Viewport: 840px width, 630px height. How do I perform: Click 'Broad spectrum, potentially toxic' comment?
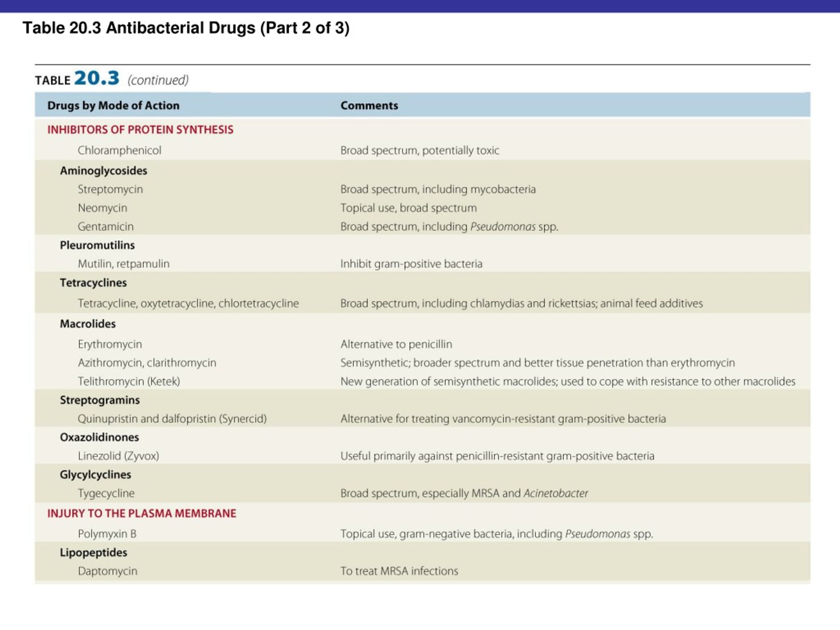420,150
